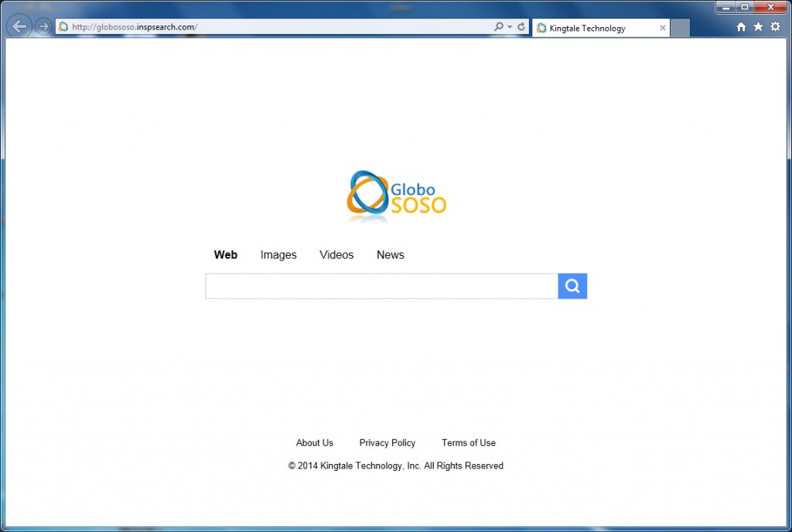
Task: Click the address bar search magnifier icon
Action: pyautogui.click(x=499, y=26)
